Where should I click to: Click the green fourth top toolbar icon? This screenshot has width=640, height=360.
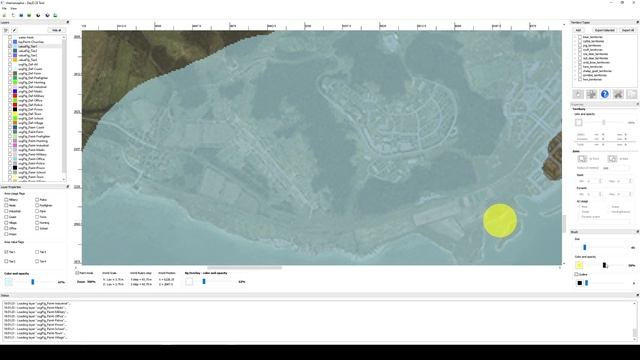point(29,15)
